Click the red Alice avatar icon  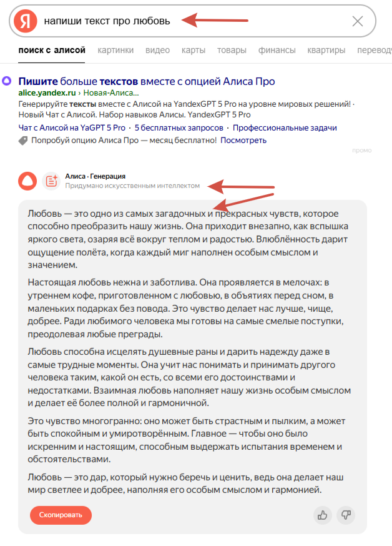tap(27, 181)
